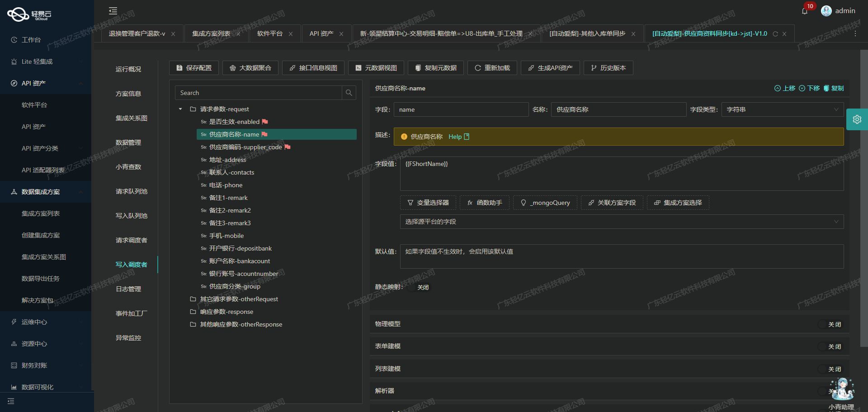Click the 保存配置 button
Screen dimensions: 868x412
194,68
